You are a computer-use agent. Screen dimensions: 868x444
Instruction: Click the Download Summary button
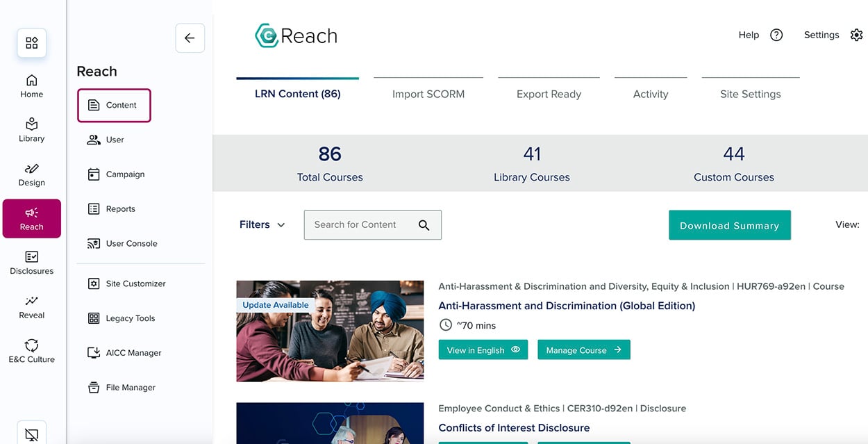tap(729, 225)
